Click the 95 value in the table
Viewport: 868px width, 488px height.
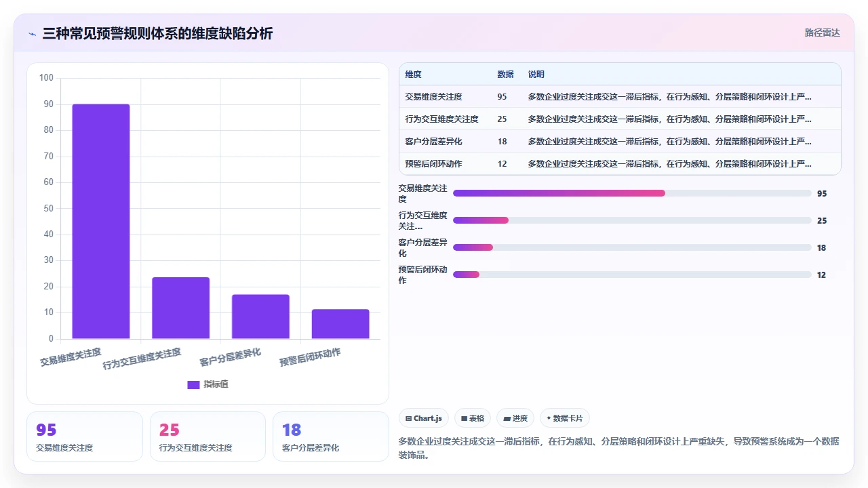click(502, 97)
